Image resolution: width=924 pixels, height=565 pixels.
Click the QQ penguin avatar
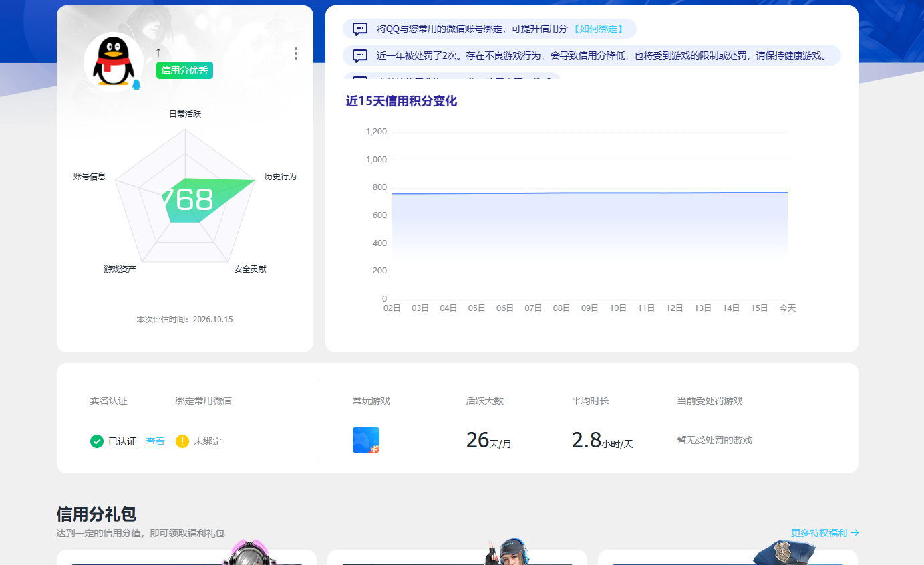point(114,62)
